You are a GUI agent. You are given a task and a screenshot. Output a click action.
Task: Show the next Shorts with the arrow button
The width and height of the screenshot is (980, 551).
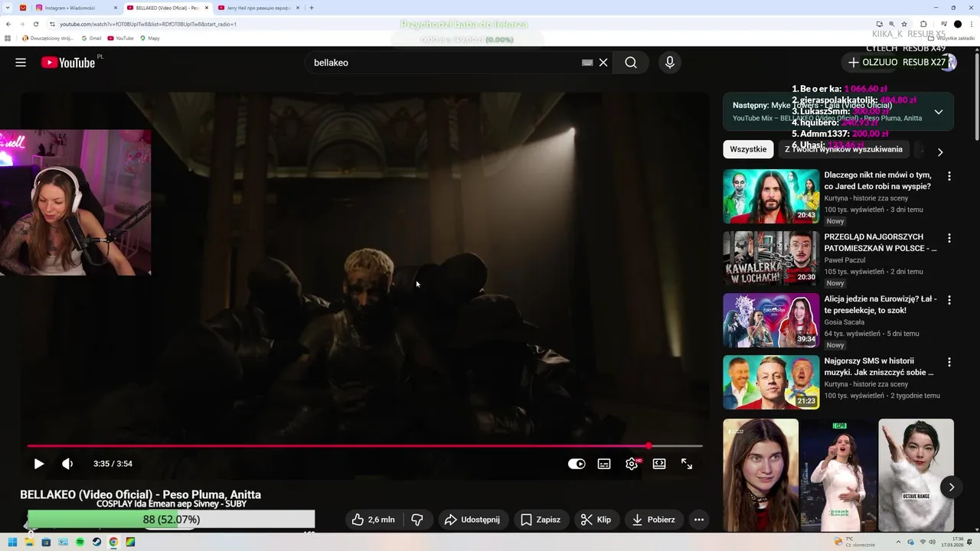pyautogui.click(x=951, y=487)
